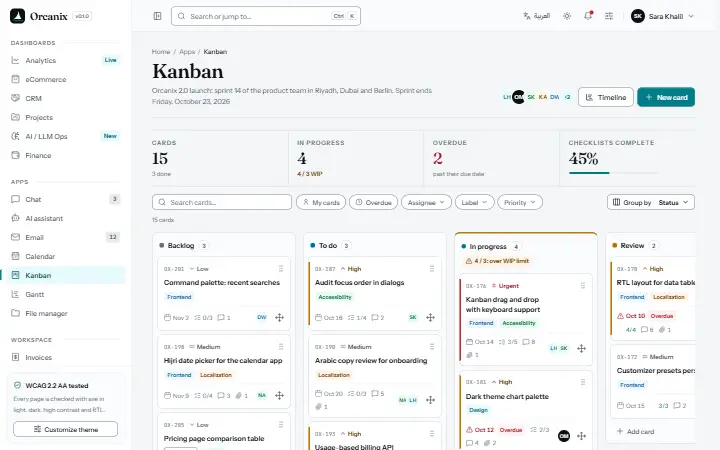
Task: Go to eCommerce dashboard
Action: (66, 79)
